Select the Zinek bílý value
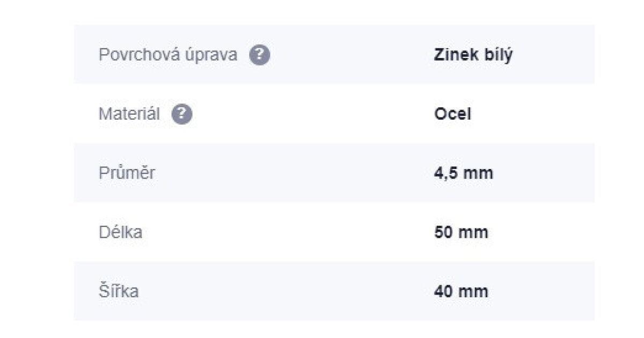644x338 pixels. [x=473, y=55]
